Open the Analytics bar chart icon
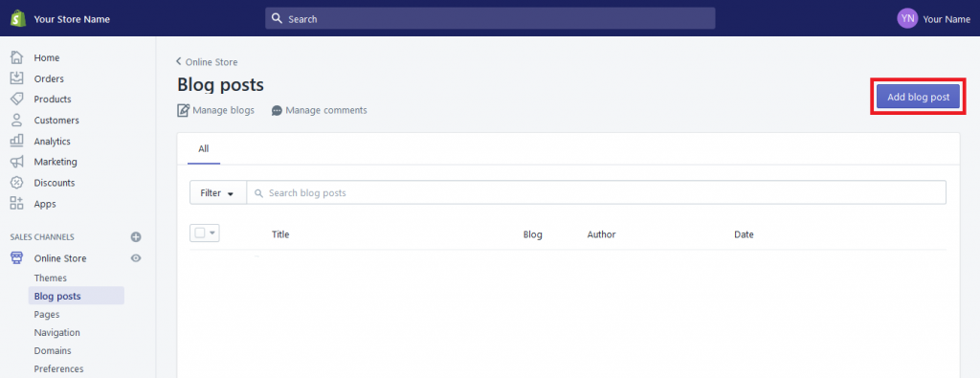Viewport: 980px width, 378px height. pos(17,141)
